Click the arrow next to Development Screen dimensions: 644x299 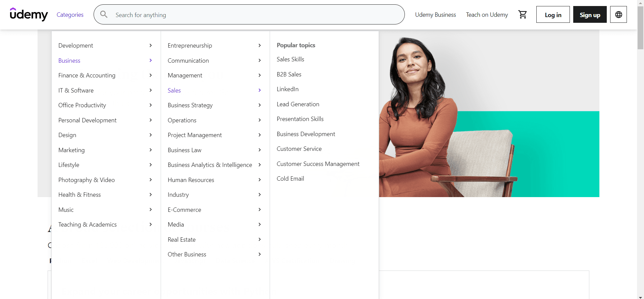(x=151, y=46)
